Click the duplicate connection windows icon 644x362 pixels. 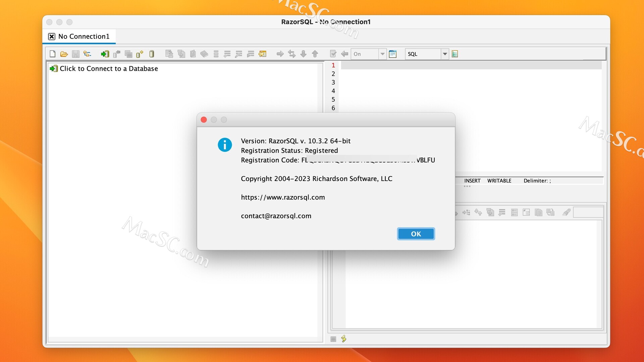click(x=128, y=54)
